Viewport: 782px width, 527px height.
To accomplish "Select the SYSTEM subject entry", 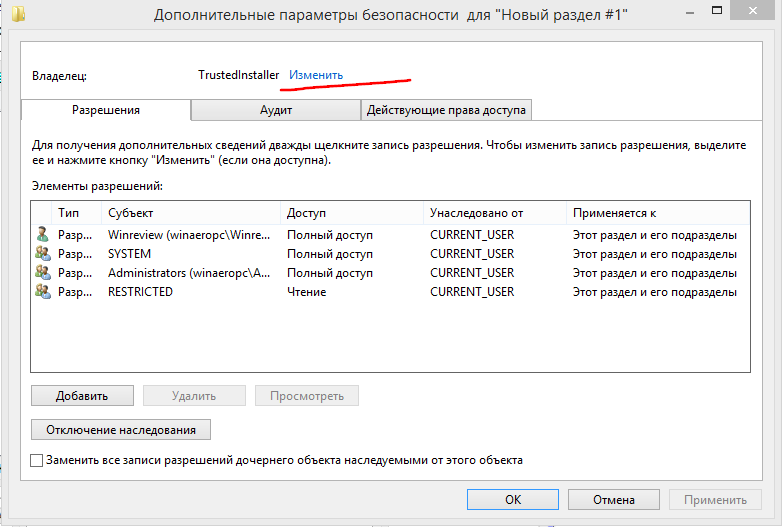I will pos(129,254).
